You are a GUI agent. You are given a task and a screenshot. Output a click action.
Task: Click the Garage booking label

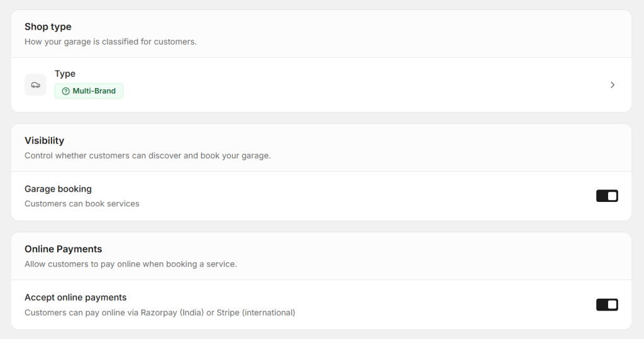58,189
